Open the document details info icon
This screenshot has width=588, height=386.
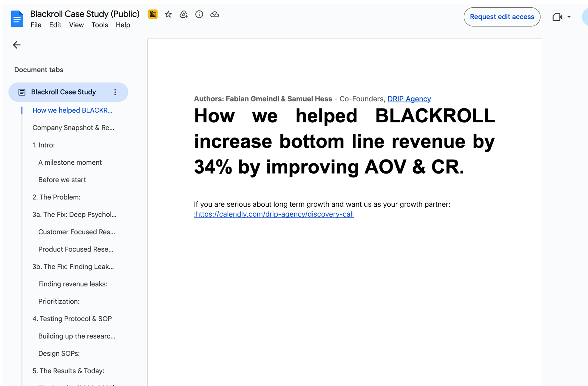(199, 14)
